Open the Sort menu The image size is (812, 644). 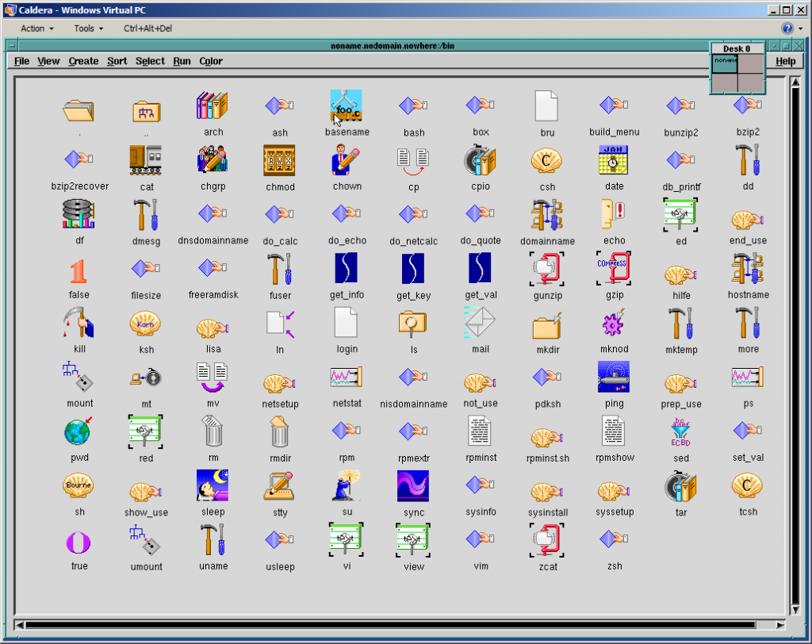[x=117, y=61]
